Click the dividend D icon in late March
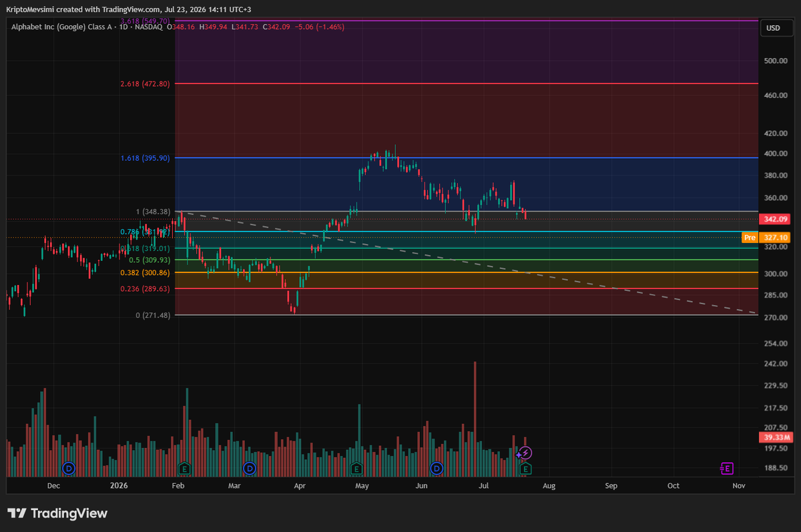 coord(250,468)
